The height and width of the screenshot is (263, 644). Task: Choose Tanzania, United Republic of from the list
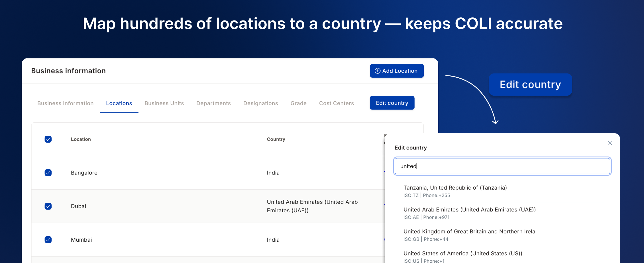[x=502, y=191]
